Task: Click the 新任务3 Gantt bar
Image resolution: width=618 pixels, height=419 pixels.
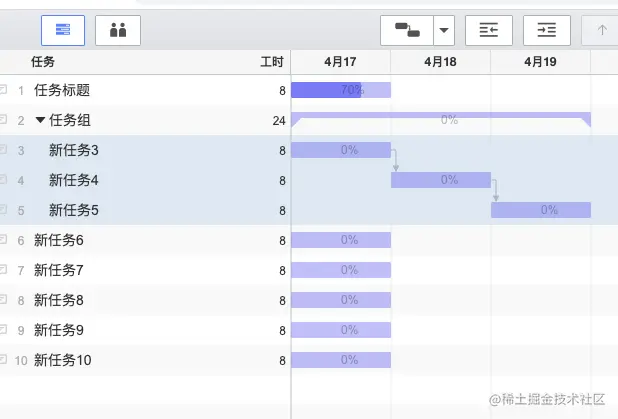Action: pyautogui.click(x=341, y=150)
